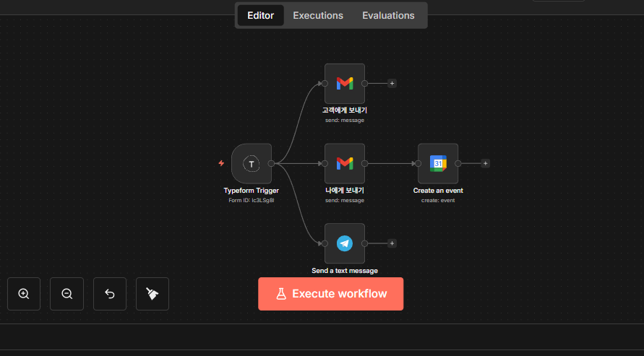Click the red lightning trigger icon beside Typeform
This screenshot has height=356, width=644.
(222, 163)
